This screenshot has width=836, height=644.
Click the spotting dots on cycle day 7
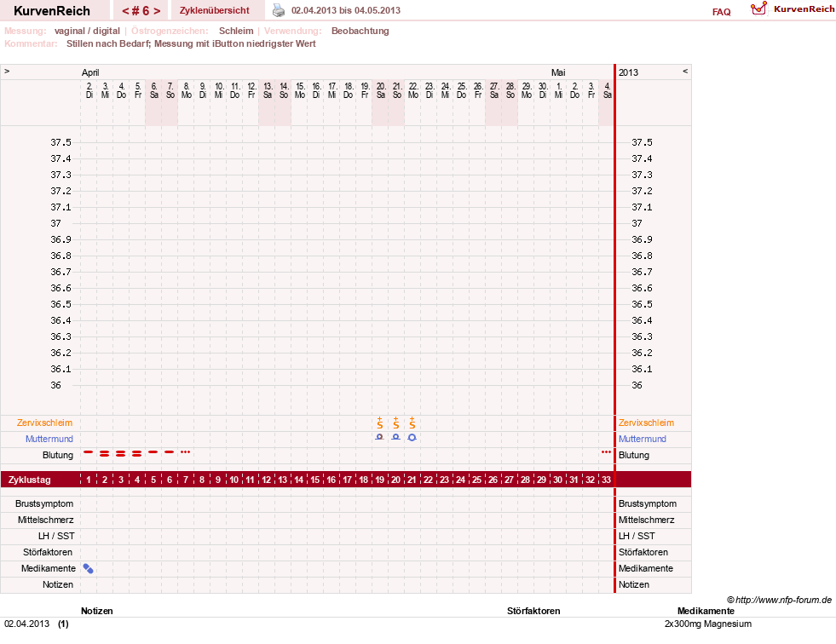click(x=186, y=452)
